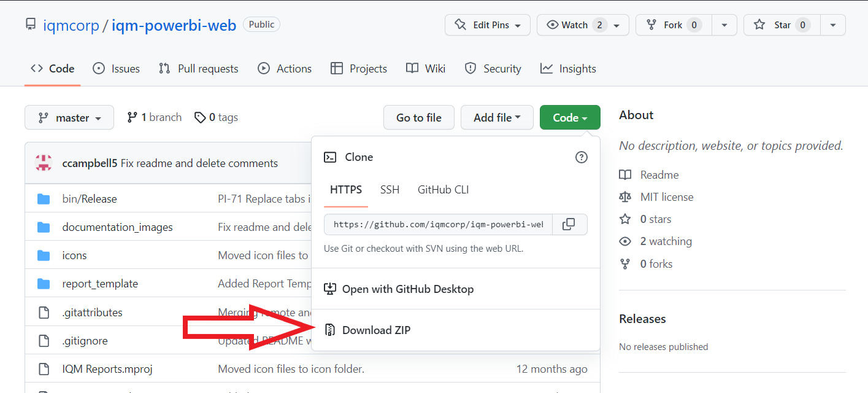The height and width of the screenshot is (393, 868).
Task: Fork the iqm-powerbi-web repository
Action: [x=672, y=25]
